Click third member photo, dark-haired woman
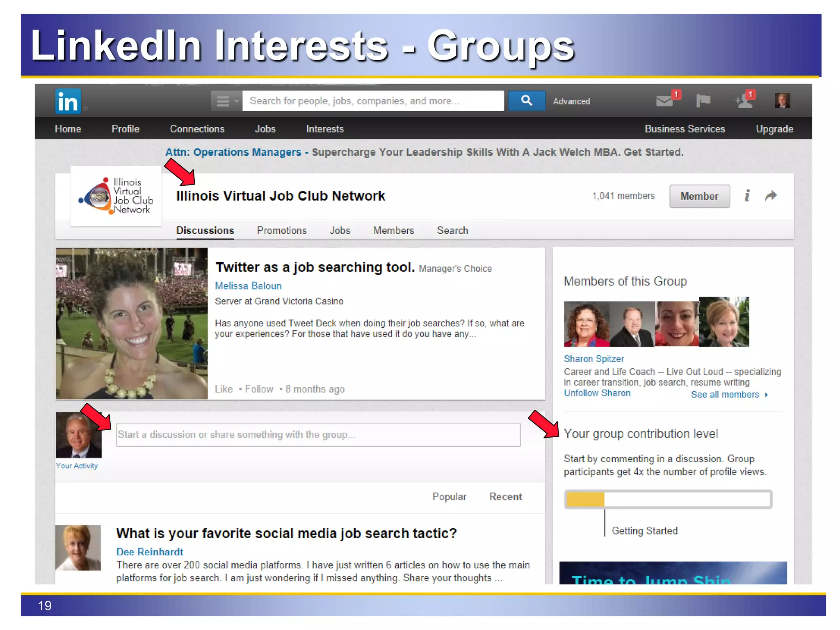This screenshot has height=630, width=840. pyautogui.click(x=677, y=324)
